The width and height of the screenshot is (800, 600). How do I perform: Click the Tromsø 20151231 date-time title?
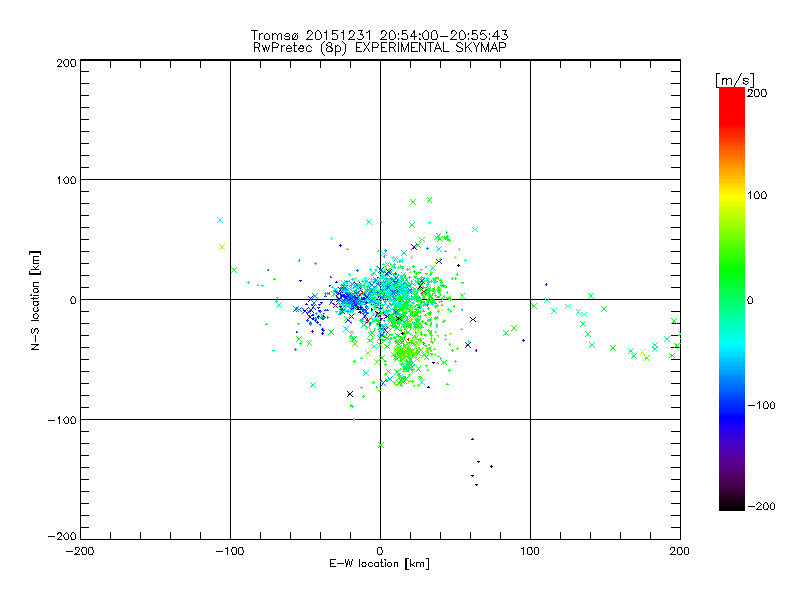click(379, 35)
